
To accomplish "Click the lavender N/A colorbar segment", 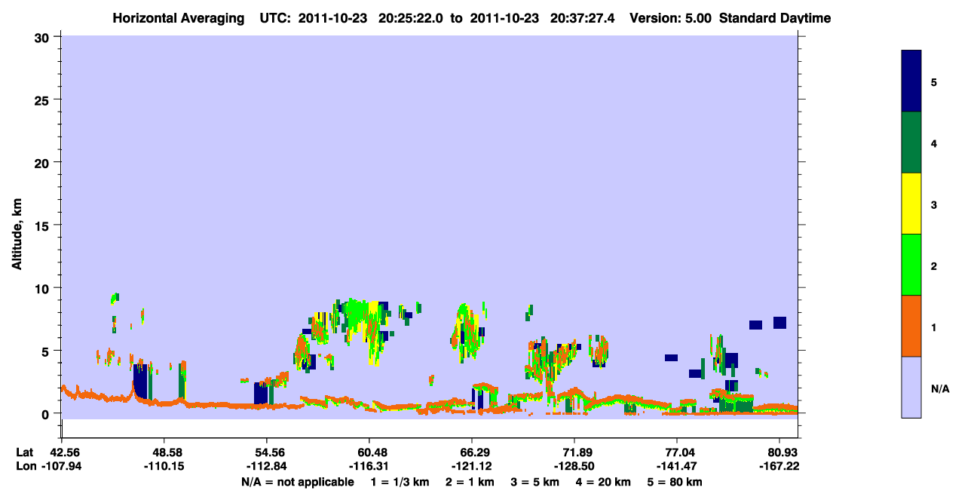I will tap(911, 387).
